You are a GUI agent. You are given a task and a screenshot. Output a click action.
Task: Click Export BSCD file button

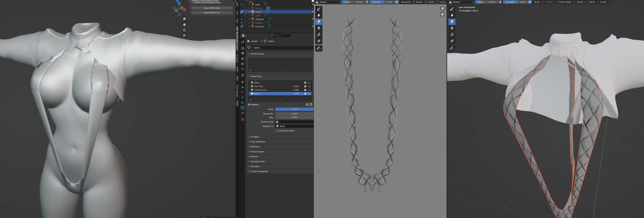click(212, 12)
